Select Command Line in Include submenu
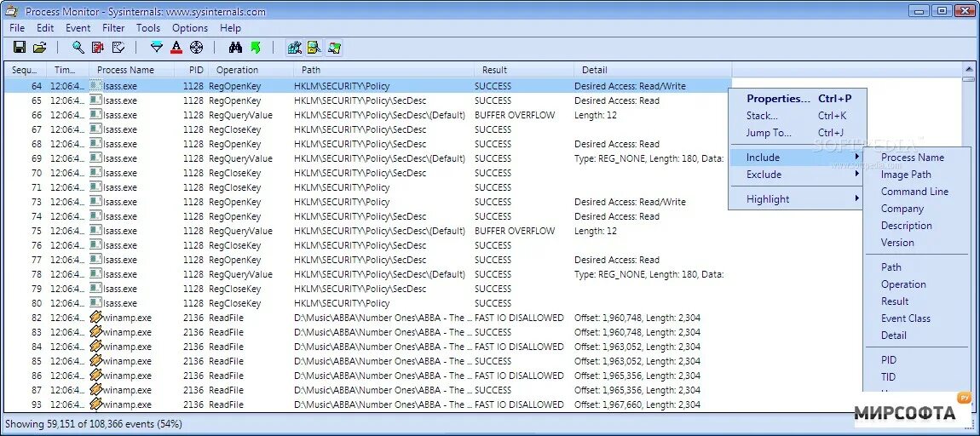Screen dimensions: 980x436 click(x=914, y=191)
